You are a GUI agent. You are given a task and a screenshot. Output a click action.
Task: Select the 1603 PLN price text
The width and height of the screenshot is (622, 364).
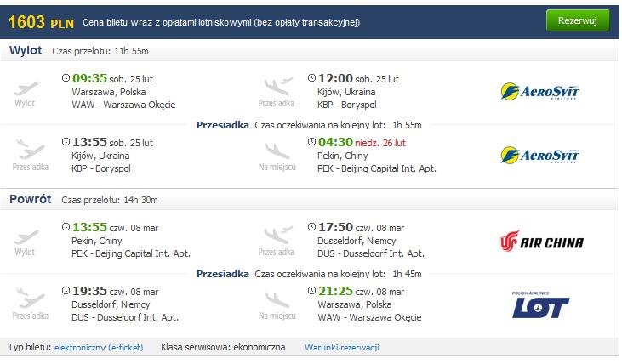tap(41, 22)
